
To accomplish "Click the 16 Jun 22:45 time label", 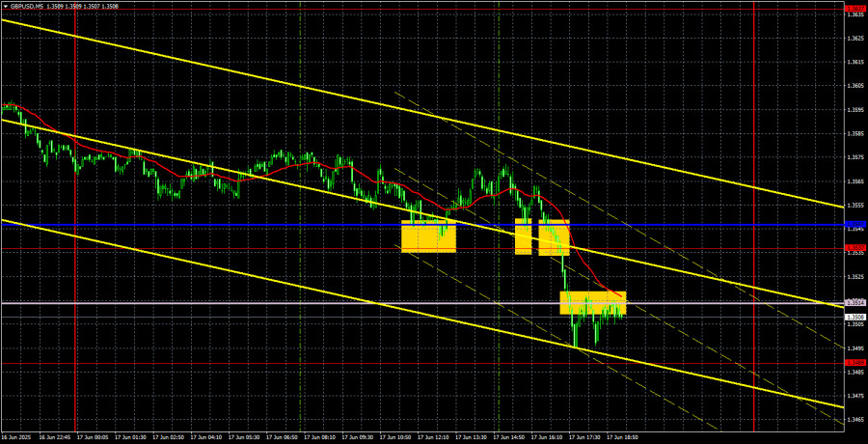I will [x=54, y=437].
